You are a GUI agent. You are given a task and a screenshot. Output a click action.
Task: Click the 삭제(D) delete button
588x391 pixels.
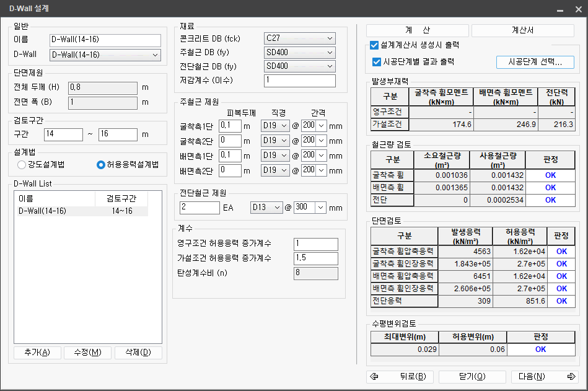coord(138,353)
